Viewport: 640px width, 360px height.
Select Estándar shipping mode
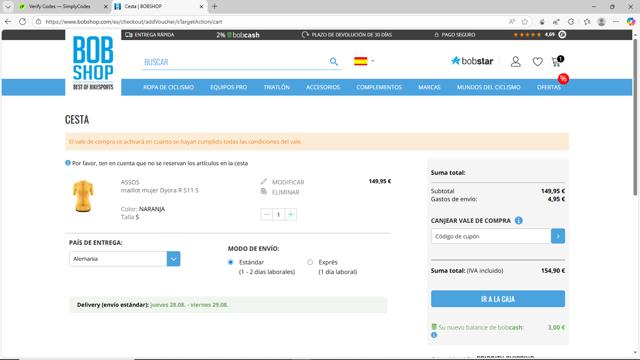[x=231, y=262]
